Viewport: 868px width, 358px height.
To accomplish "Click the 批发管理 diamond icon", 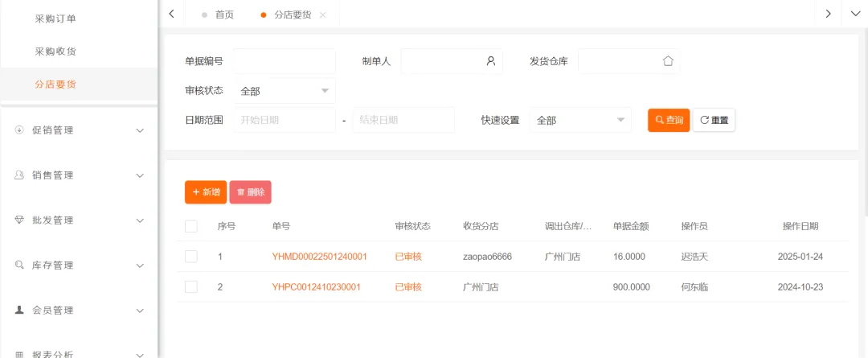I will [x=19, y=220].
